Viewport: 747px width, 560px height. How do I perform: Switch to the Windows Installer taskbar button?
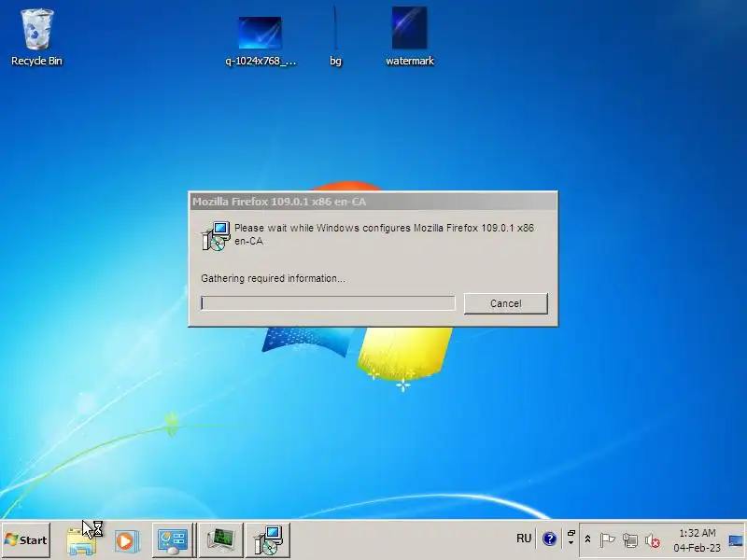(x=268, y=540)
